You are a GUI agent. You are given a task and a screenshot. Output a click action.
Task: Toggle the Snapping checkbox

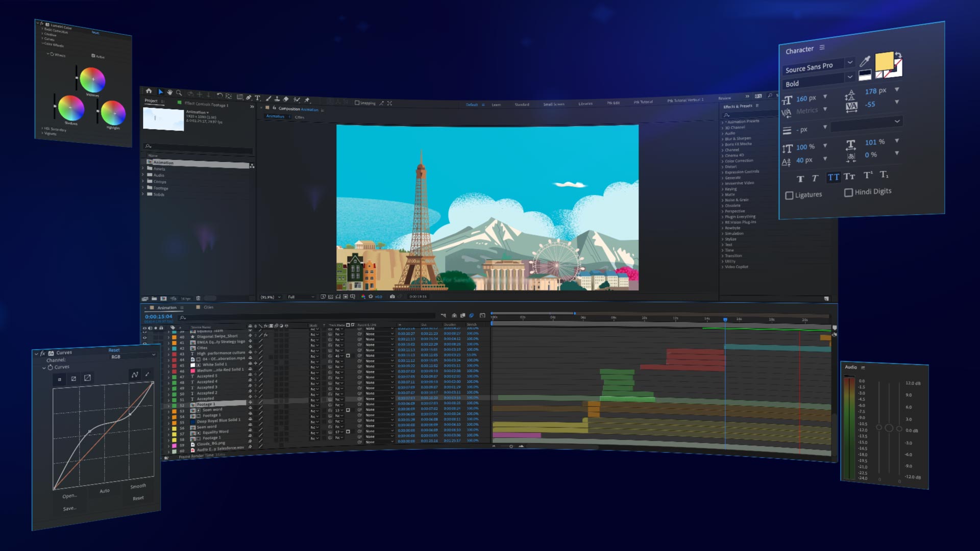(x=357, y=103)
